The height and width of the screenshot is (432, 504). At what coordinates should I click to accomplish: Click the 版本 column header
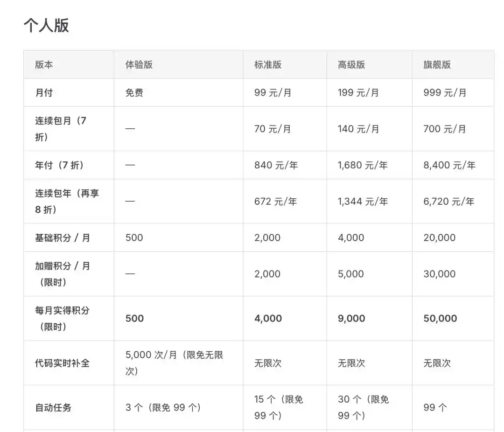pos(44,64)
